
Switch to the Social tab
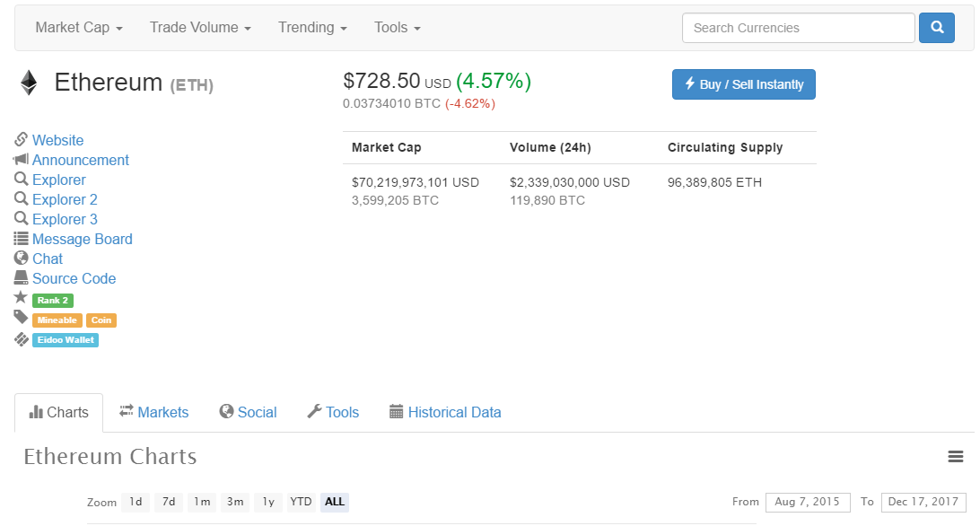[x=248, y=412]
